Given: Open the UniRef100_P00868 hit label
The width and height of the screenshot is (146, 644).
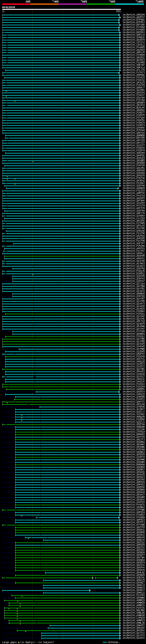Looking at the screenshot, I should click(133, 517).
